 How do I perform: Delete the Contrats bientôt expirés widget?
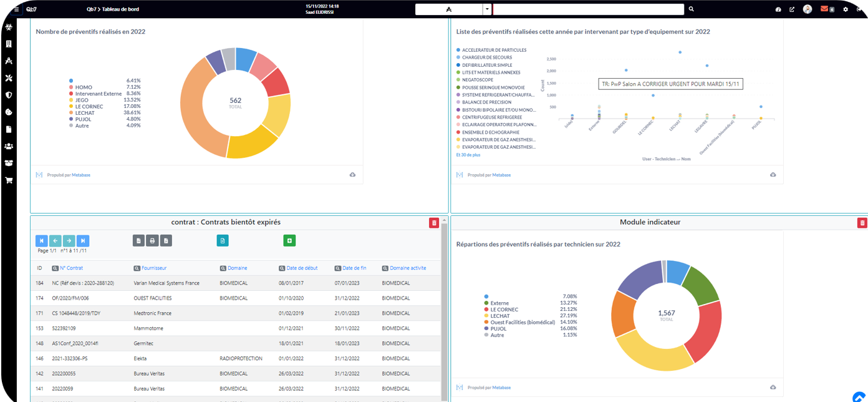pyautogui.click(x=434, y=223)
